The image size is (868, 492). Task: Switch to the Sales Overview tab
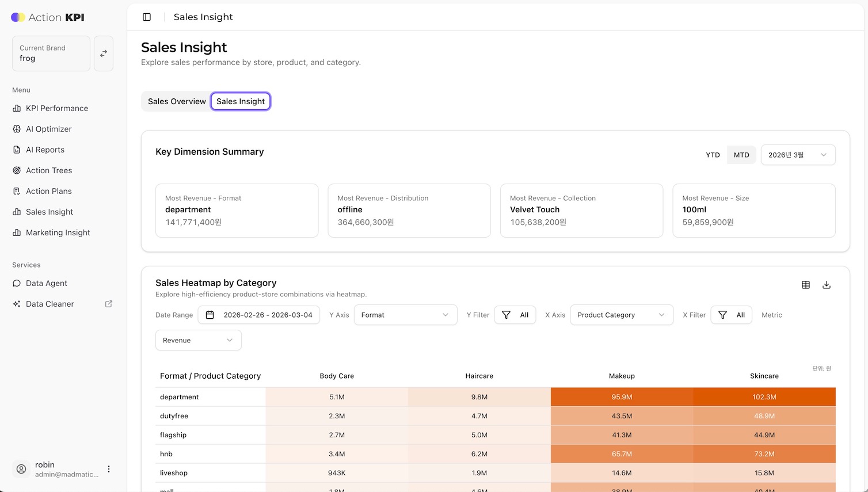(177, 101)
